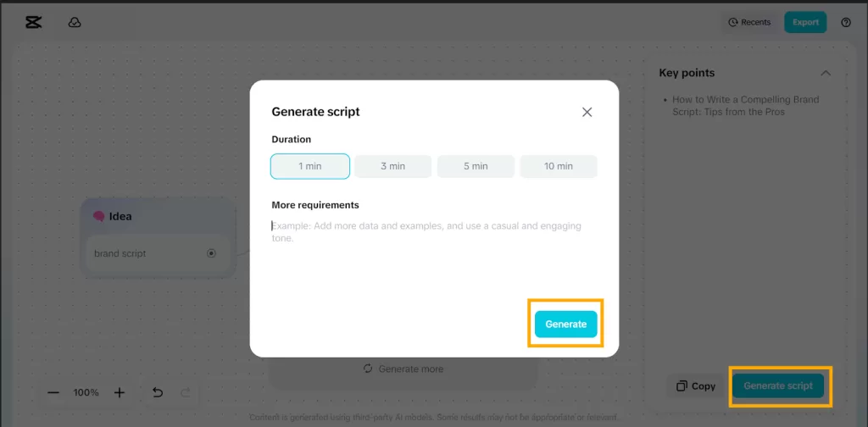The height and width of the screenshot is (427, 868).
Task: Click the CapCut logo icon
Action: pos(34,23)
